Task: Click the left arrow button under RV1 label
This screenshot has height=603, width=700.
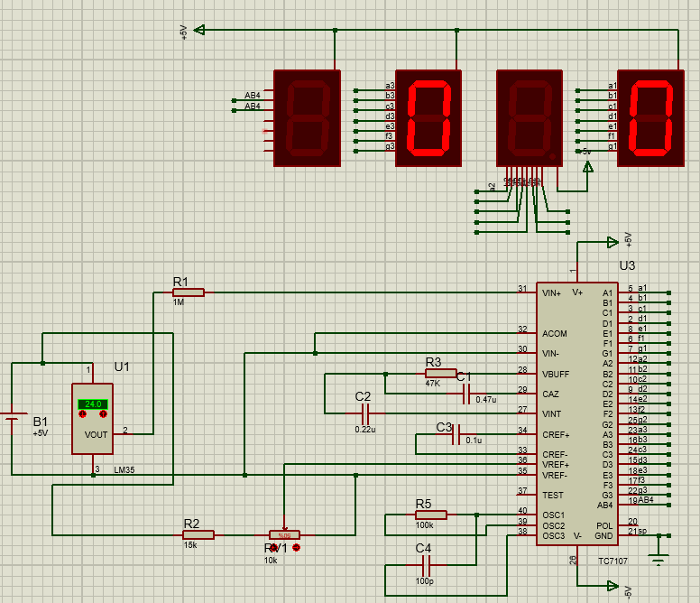Action: [274, 548]
